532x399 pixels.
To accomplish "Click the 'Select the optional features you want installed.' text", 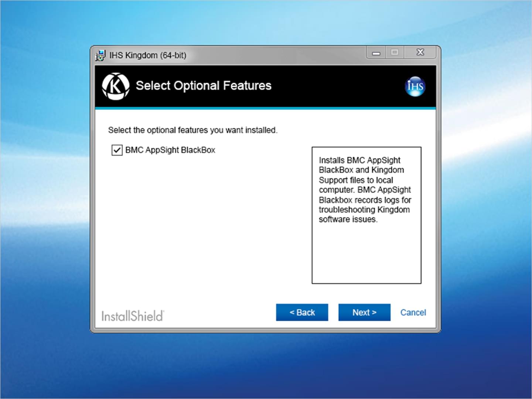I will click(192, 130).
